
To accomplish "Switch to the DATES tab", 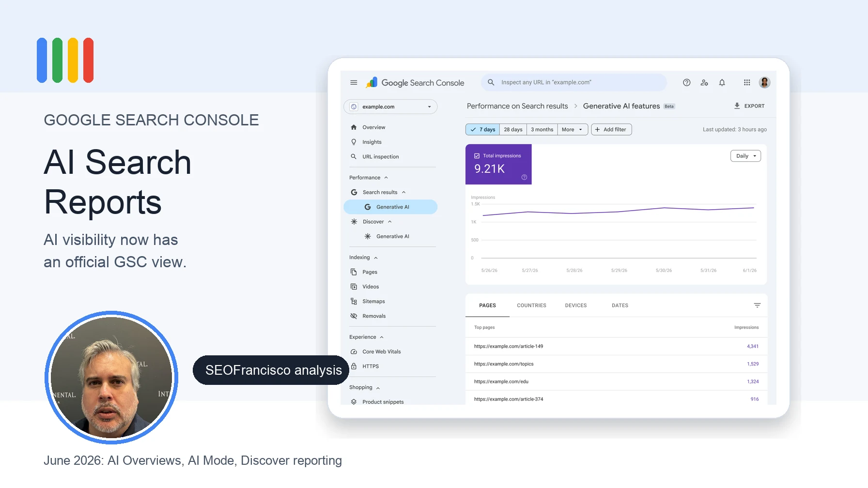I will click(x=620, y=305).
